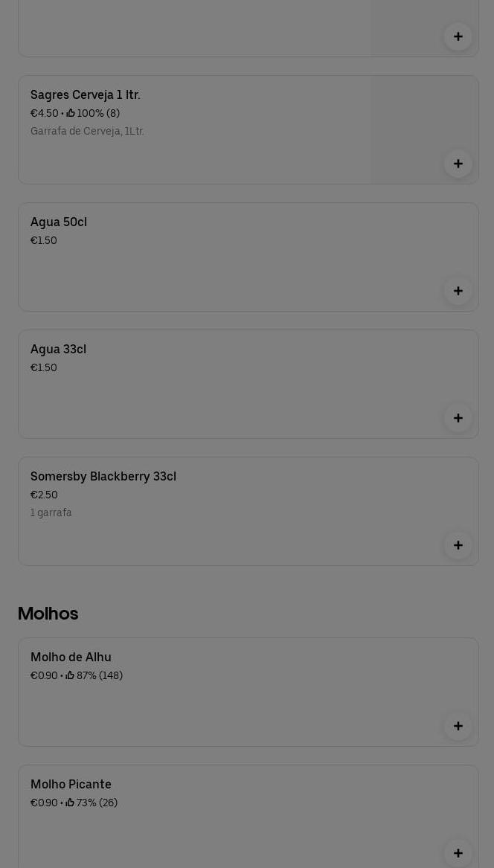Add Molho de Alhu with plus icon
This screenshot has width=494, height=868.
(x=458, y=726)
